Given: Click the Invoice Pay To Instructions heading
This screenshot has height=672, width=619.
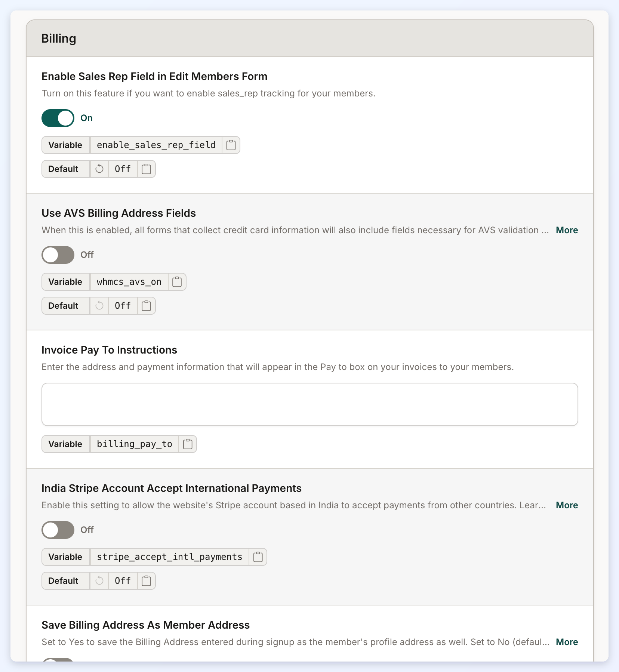Looking at the screenshot, I should [x=109, y=350].
